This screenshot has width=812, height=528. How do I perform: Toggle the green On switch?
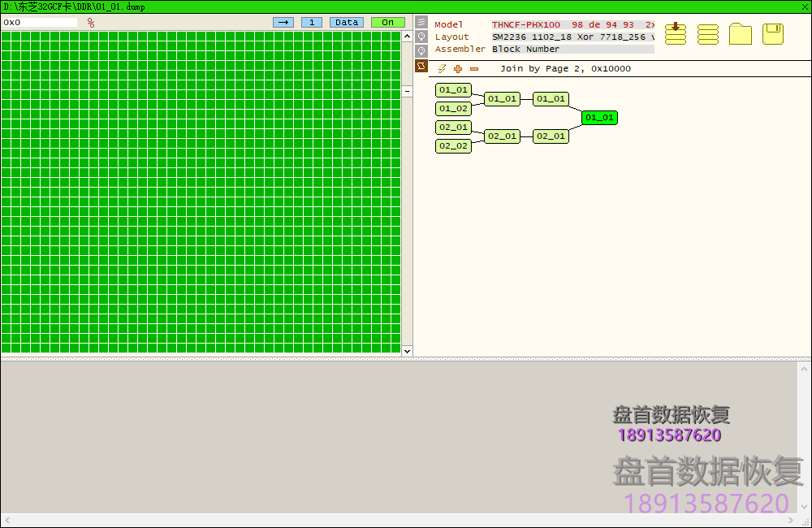pyautogui.click(x=388, y=22)
